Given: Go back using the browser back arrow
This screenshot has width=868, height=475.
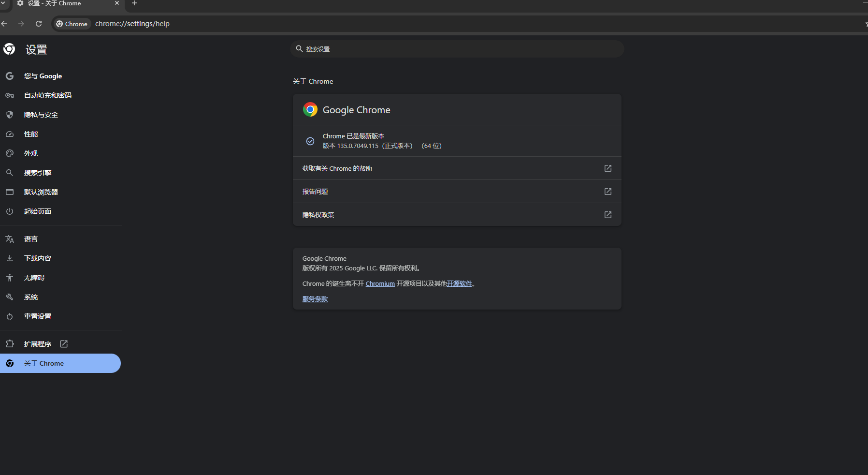Looking at the screenshot, I should pyautogui.click(x=4, y=24).
